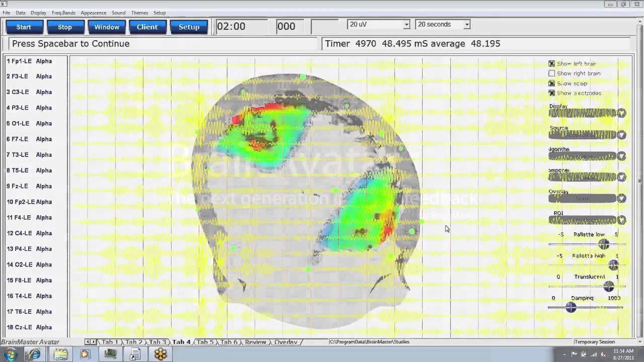Expand the Component dropdown arrow
Viewport: 644px width, 362px height.
622,177
